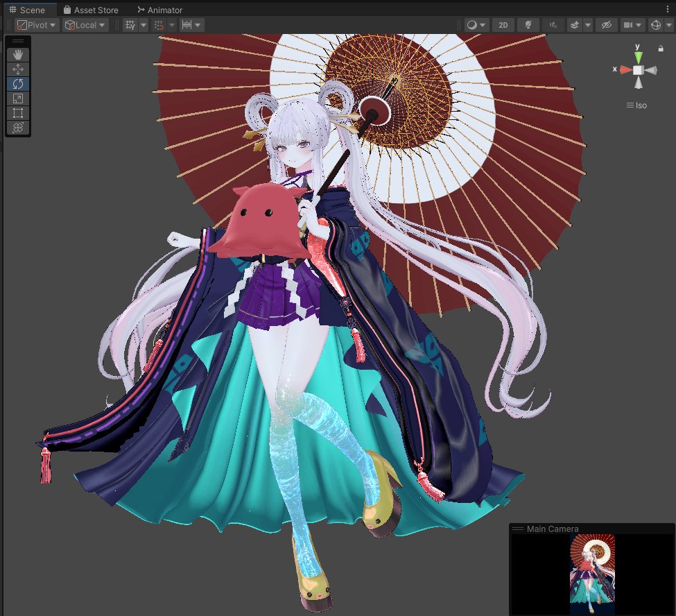Click the green Y axis cone

638,57
